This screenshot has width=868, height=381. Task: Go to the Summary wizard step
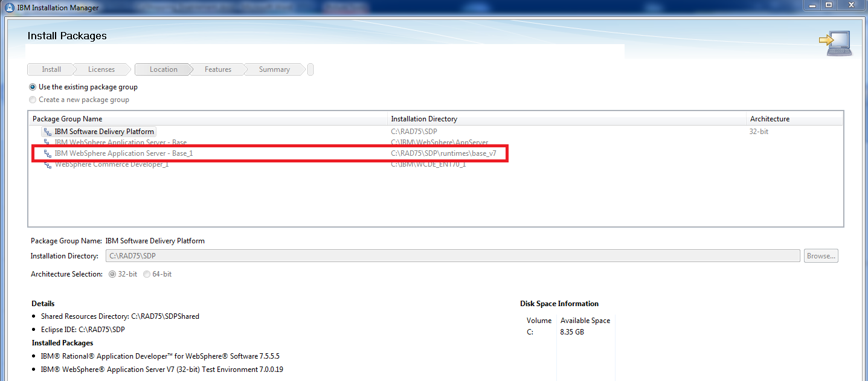(x=274, y=69)
